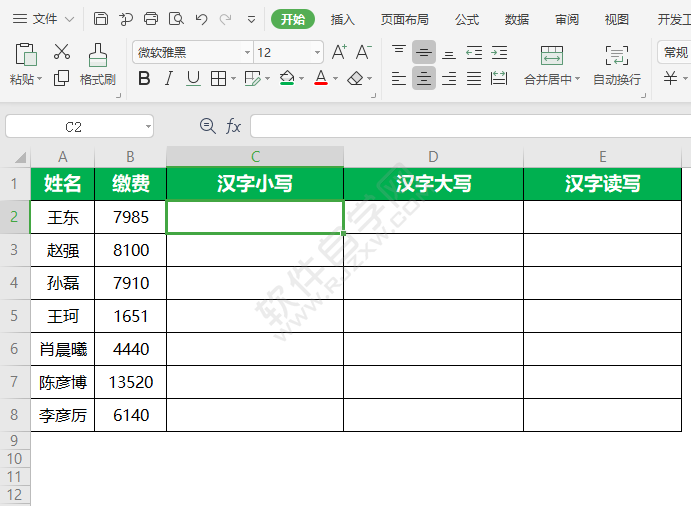Click the export to PDF icon
The height and width of the screenshot is (506, 691).
click(126, 19)
